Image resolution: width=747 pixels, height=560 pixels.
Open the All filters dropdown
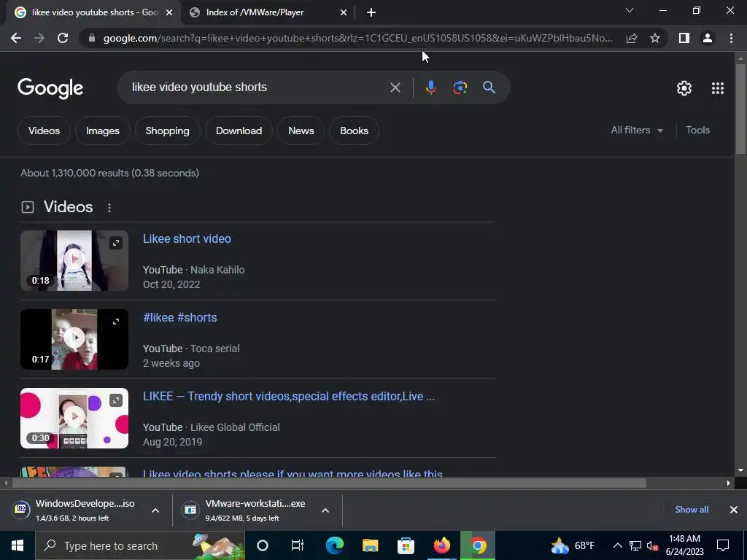tap(636, 130)
